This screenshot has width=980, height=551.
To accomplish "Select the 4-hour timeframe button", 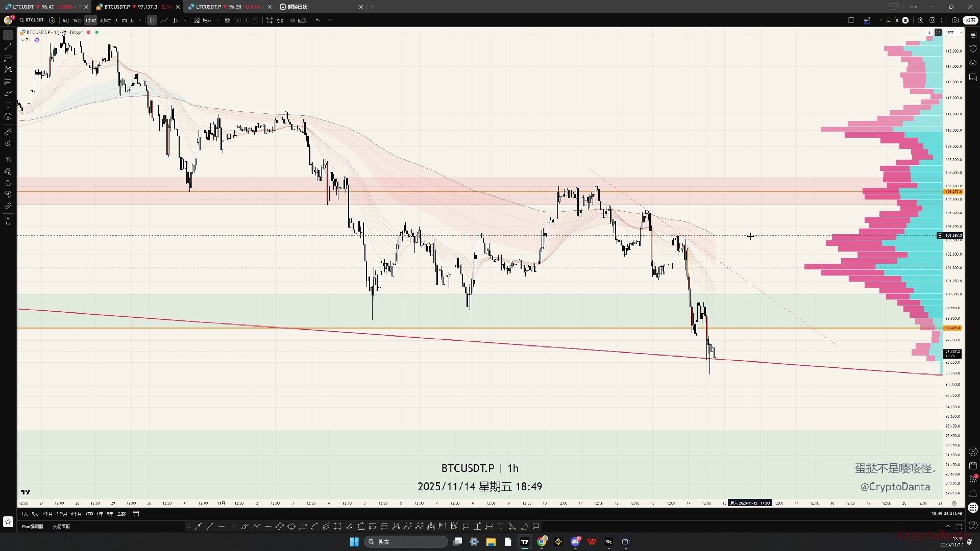I will pos(105,20).
